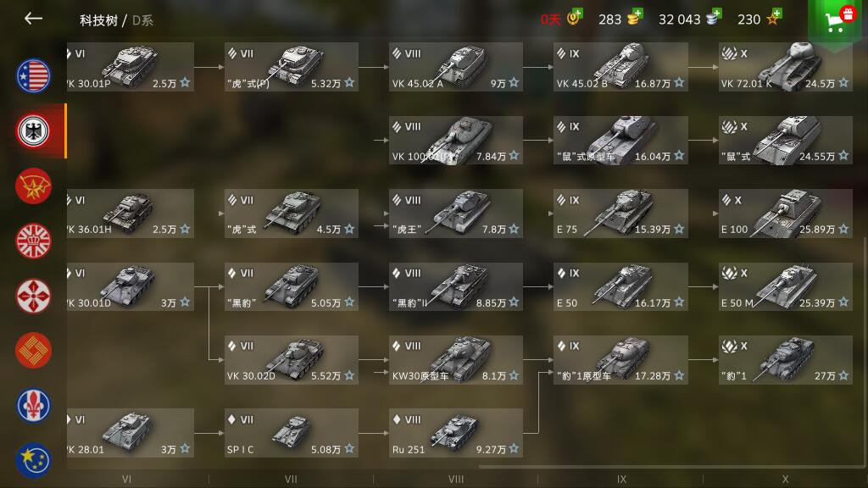Image resolution: width=868 pixels, height=488 pixels.
Task: Click the horizontal scrollbar under the tree
Action: tap(670, 467)
